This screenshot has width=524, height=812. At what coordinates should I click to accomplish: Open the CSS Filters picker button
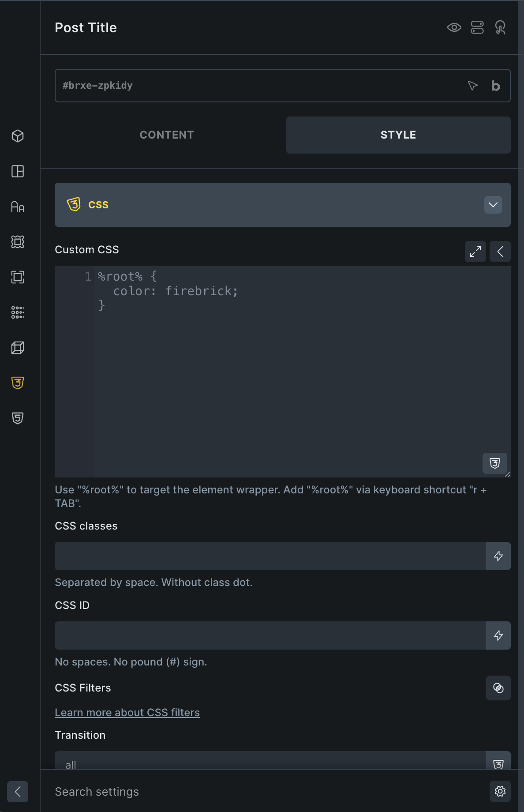tap(498, 688)
